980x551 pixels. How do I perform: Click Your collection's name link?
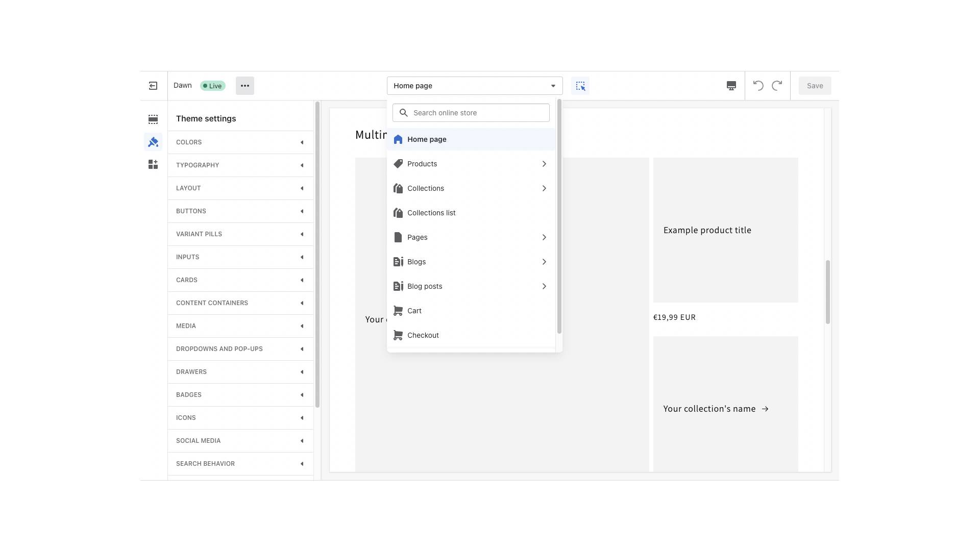point(716,409)
